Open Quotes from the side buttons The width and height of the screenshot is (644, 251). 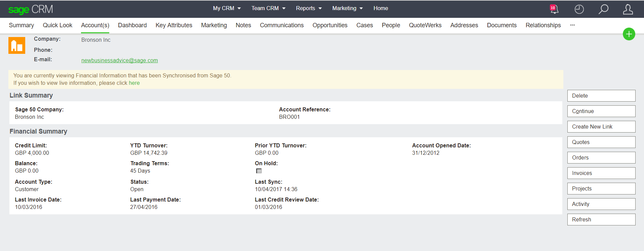pos(601,142)
